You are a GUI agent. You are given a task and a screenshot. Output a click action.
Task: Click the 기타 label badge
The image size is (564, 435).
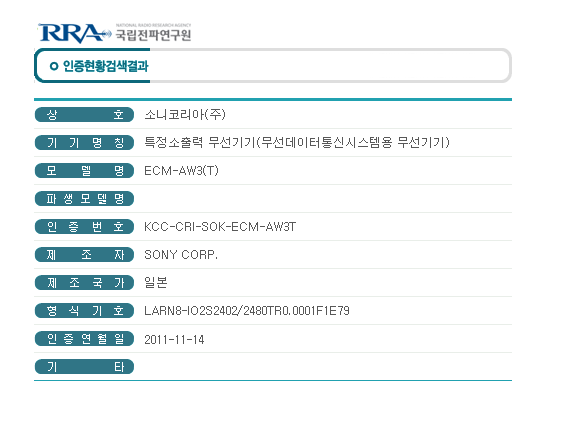(84, 367)
